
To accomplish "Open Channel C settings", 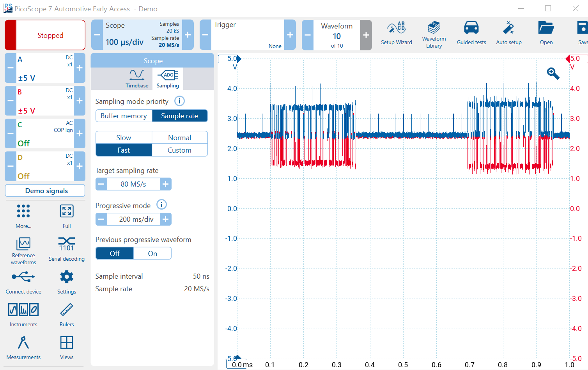I will coord(45,133).
